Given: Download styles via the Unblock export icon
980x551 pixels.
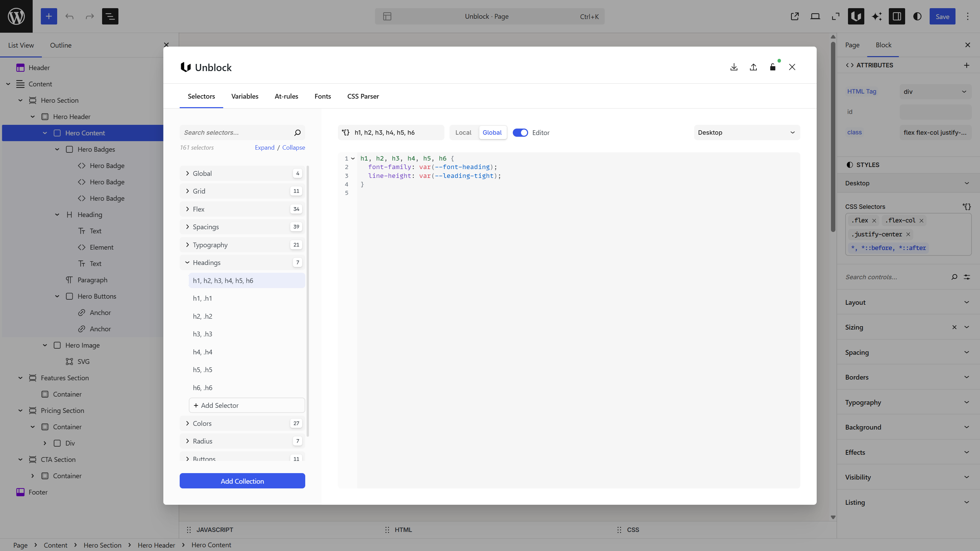Looking at the screenshot, I should pyautogui.click(x=734, y=67).
